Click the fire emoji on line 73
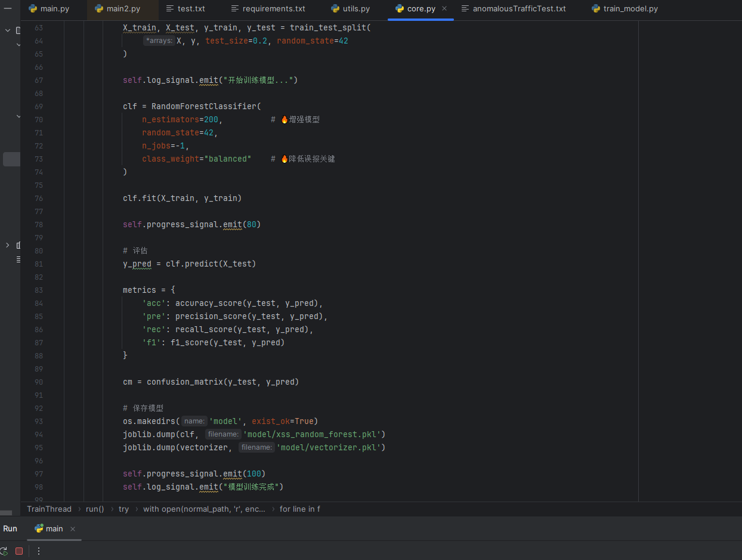 285,159
